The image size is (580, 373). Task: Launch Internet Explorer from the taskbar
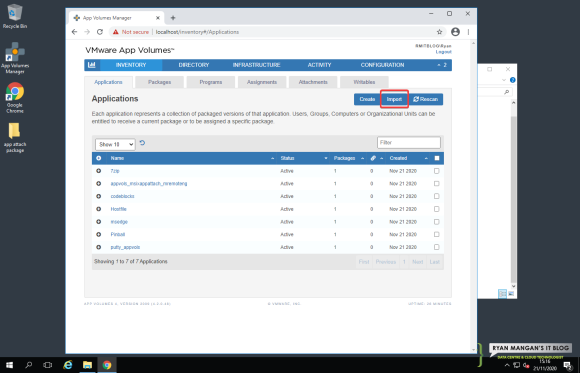click(x=68, y=365)
